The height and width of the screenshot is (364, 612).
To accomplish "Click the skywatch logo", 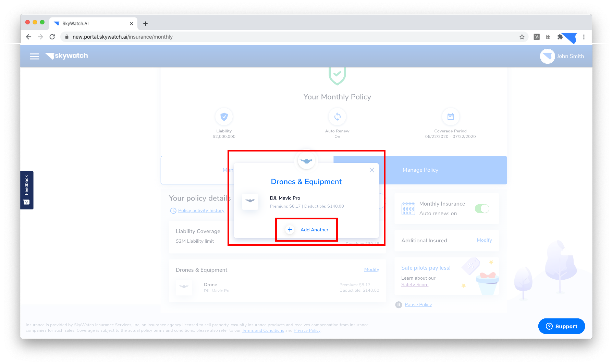I will (x=66, y=56).
